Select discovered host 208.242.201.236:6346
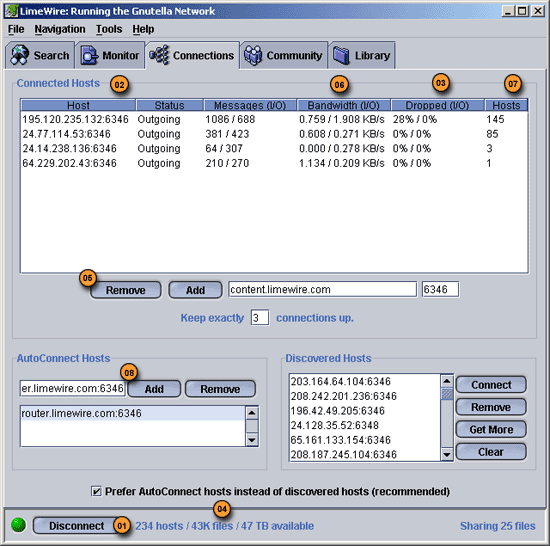Image resolution: width=550 pixels, height=546 pixels. (365, 396)
